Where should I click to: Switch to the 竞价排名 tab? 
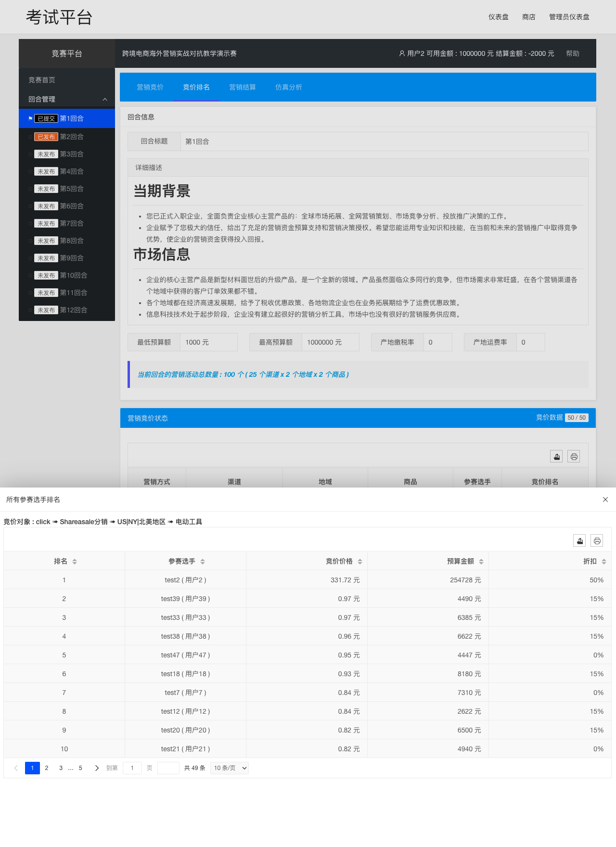196,87
